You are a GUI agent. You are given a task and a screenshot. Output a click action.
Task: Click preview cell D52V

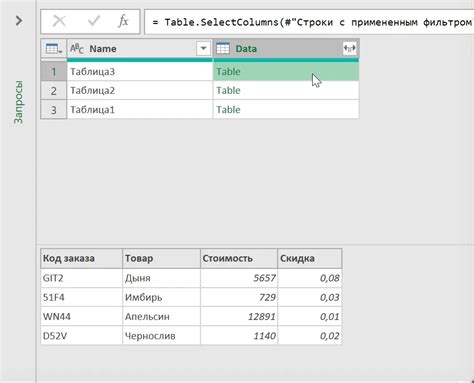point(82,336)
